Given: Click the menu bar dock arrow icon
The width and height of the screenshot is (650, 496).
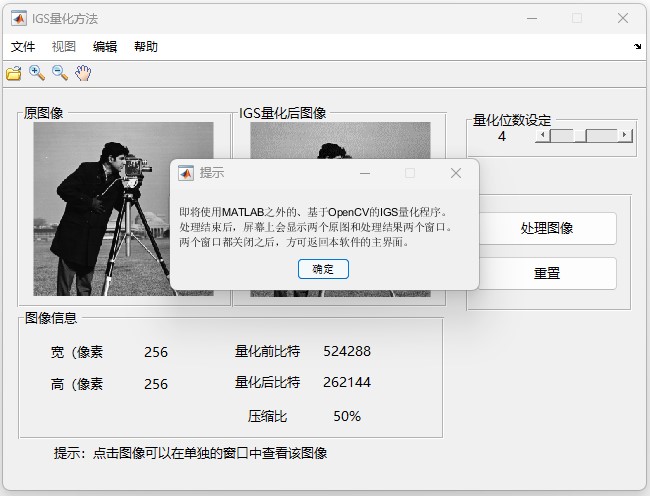Looking at the screenshot, I should tap(638, 46).
